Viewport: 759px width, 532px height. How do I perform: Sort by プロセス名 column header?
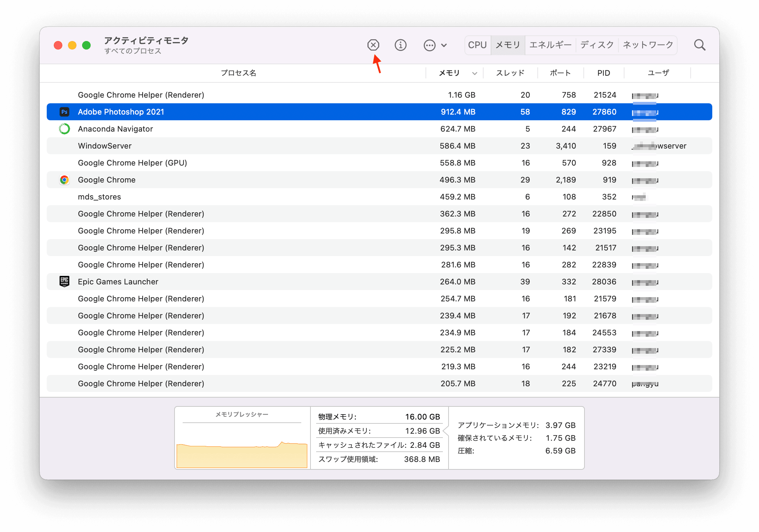238,73
